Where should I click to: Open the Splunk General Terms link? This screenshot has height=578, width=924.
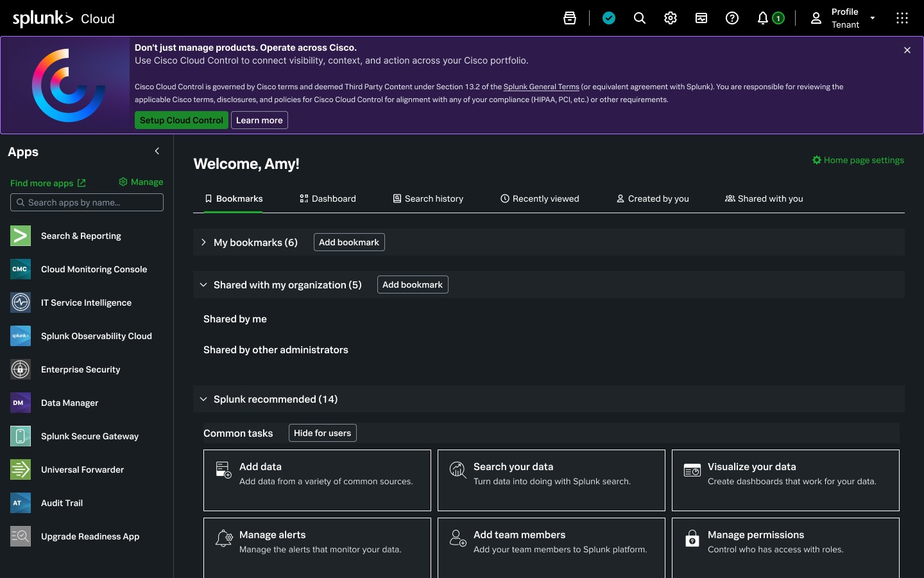click(x=542, y=87)
